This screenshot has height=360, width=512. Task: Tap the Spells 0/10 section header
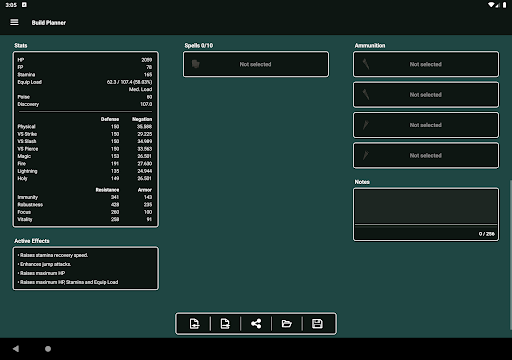tap(199, 45)
